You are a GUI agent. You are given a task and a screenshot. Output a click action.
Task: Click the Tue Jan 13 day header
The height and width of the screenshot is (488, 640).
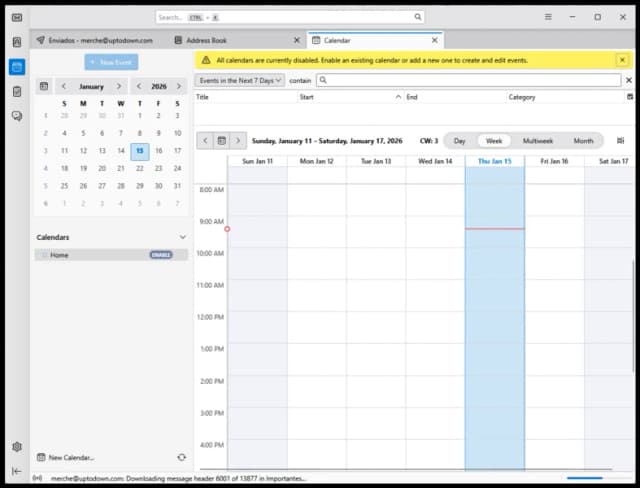click(x=376, y=161)
